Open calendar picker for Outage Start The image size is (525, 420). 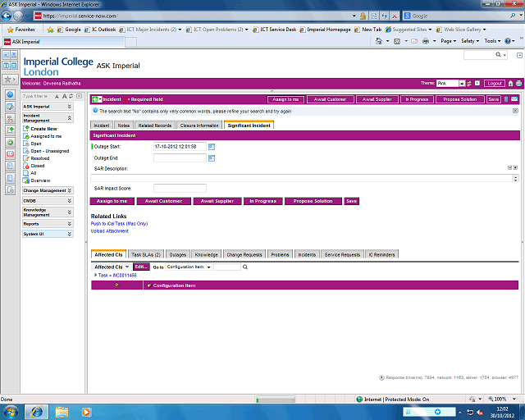coord(211,146)
